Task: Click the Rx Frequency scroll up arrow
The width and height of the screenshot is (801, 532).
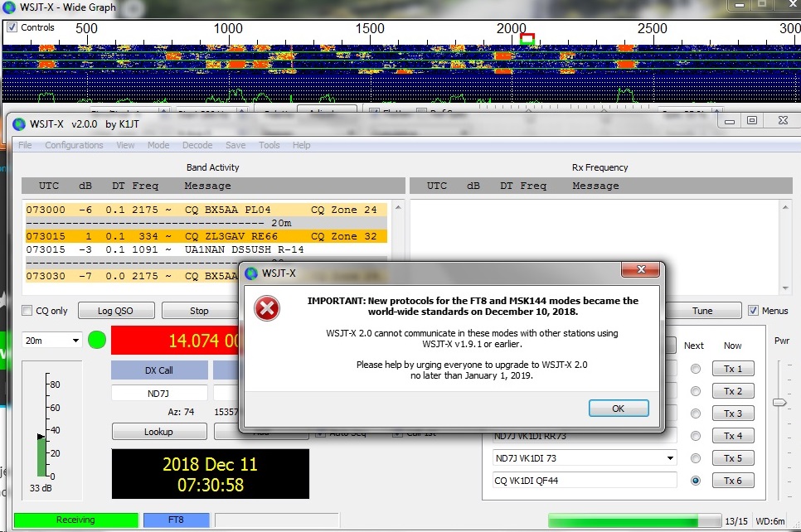Action: pos(785,207)
